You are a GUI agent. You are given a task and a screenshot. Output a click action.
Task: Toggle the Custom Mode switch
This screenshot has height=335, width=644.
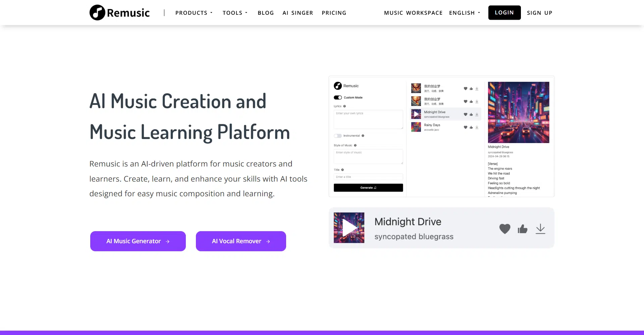click(x=338, y=97)
